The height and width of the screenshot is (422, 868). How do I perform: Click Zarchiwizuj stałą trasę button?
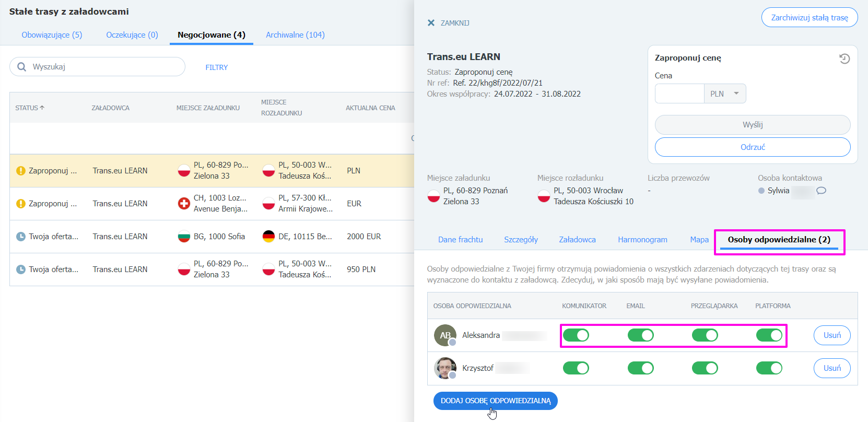[x=810, y=18]
